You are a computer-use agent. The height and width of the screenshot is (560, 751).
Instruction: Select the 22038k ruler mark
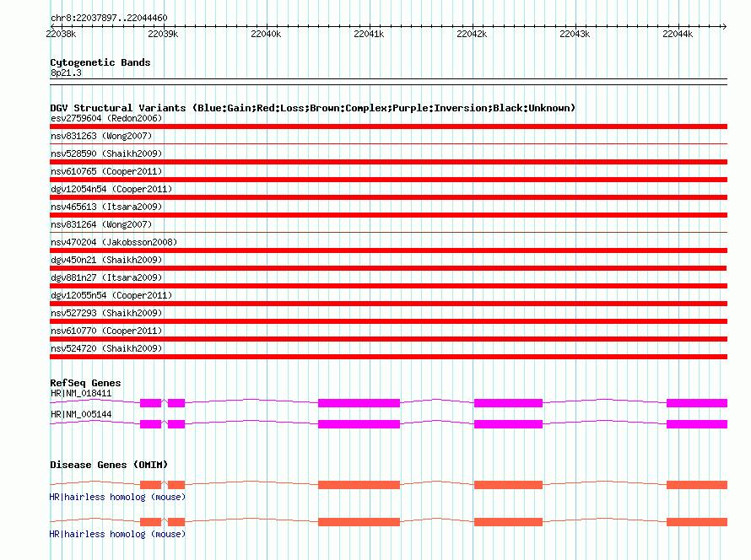(61, 34)
